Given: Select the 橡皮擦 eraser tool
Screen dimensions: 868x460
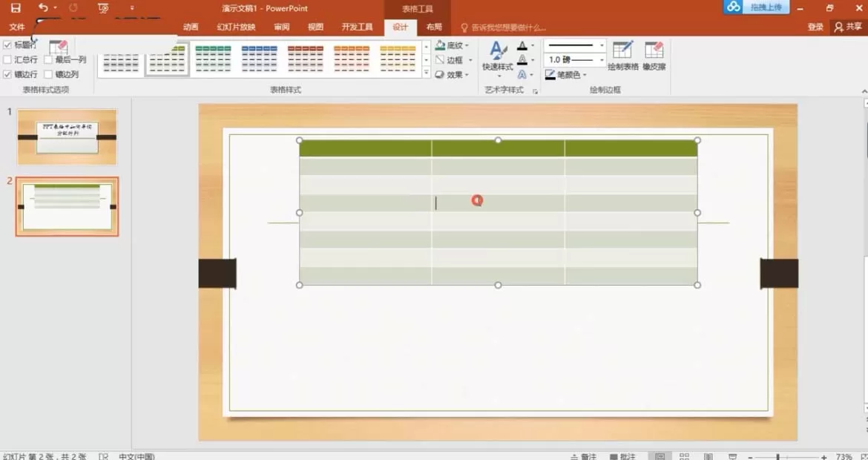Looking at the screenshot, I should (x=654, y=56).
